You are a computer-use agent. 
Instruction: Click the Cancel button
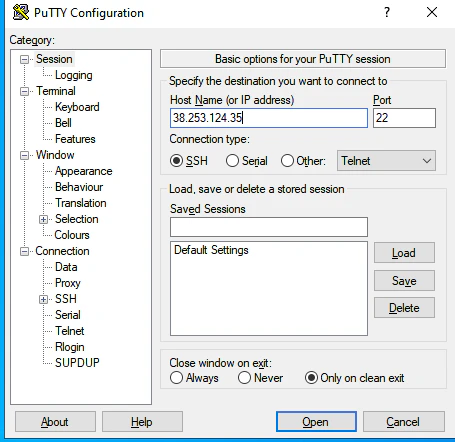point(404,422)
